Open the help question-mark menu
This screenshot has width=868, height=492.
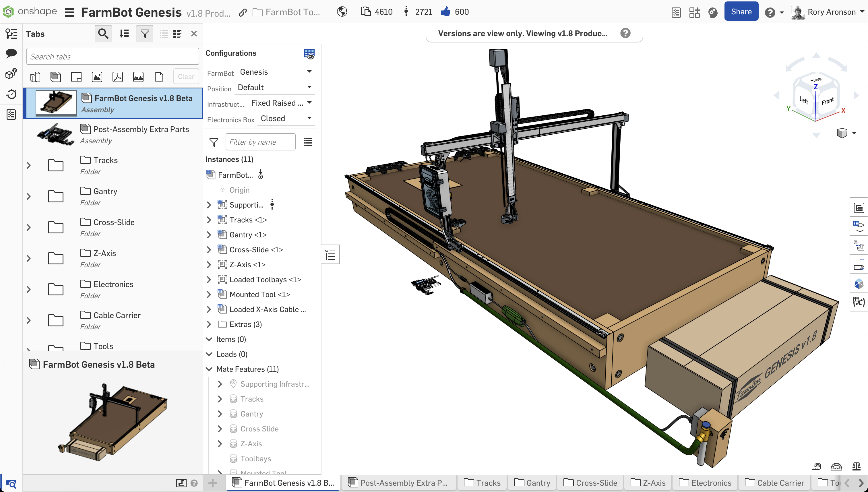(774, 13)
